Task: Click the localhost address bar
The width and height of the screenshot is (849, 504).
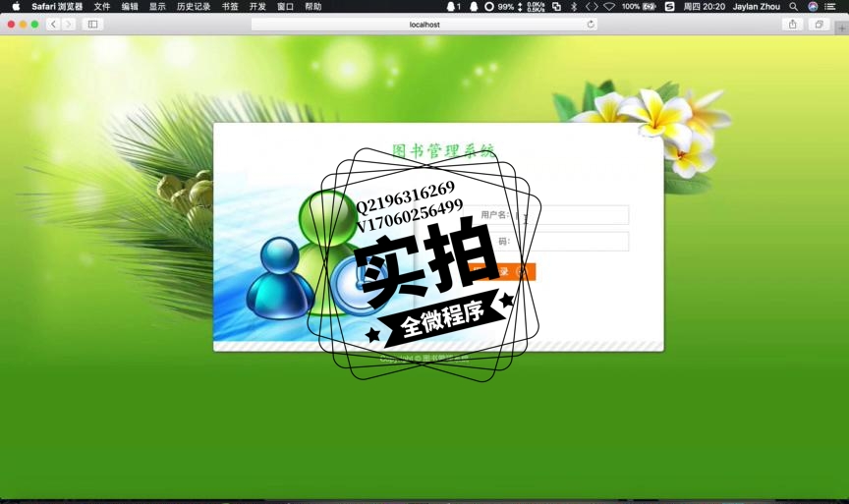Action: point(424,25)
